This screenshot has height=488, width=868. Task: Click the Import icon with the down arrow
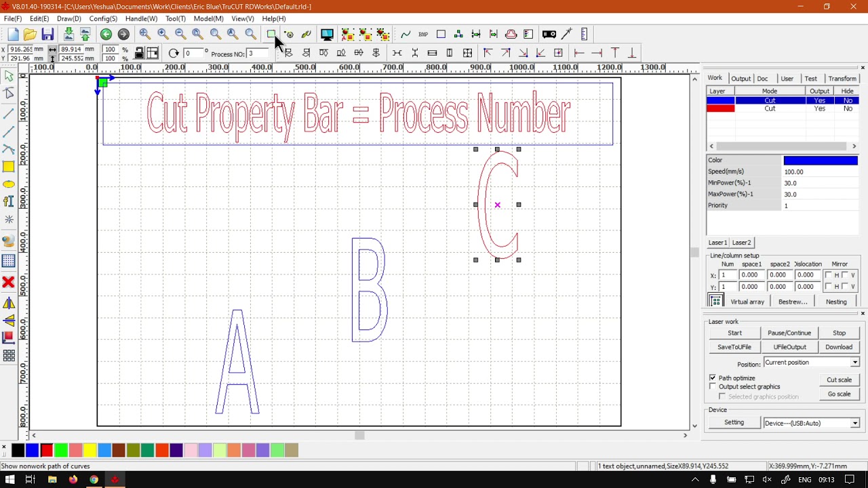pos(68,35)
